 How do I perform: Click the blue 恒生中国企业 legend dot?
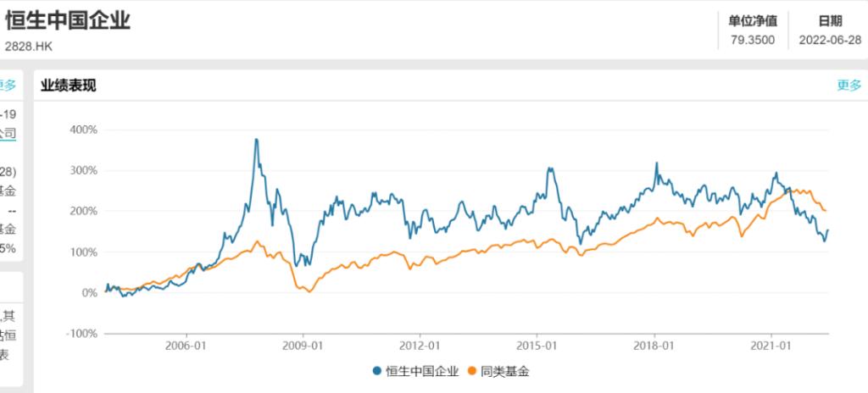377,371
